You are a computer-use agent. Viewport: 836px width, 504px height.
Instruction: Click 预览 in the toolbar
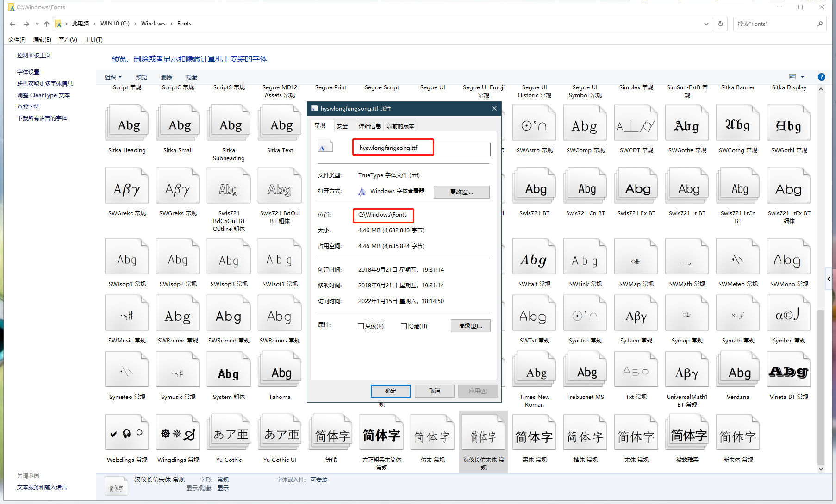(x=142, y=77)
